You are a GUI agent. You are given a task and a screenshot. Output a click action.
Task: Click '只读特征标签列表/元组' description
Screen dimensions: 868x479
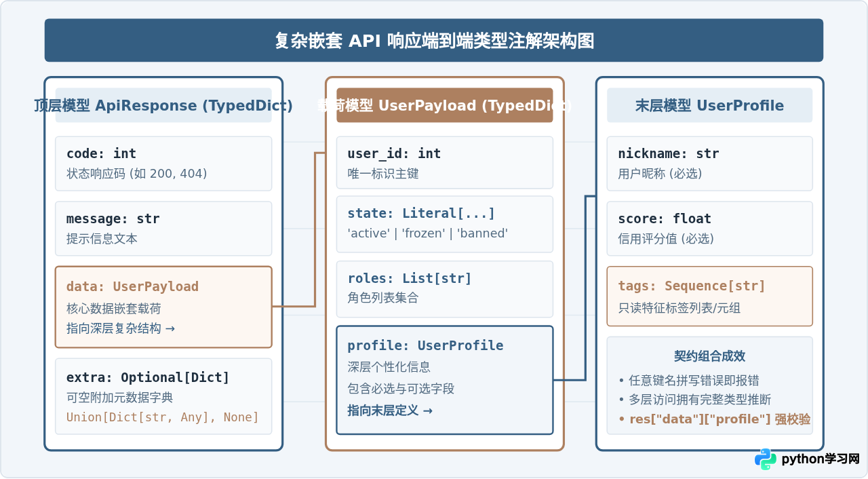coord(679,308)
